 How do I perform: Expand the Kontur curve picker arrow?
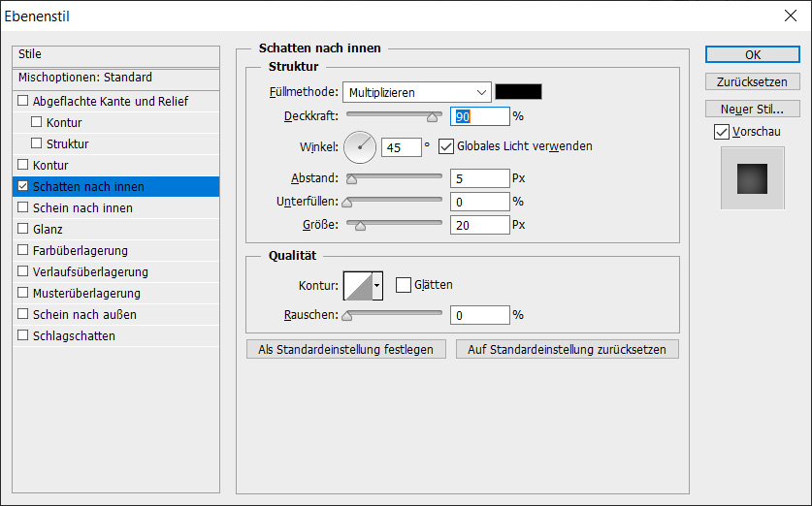point(377,285)
